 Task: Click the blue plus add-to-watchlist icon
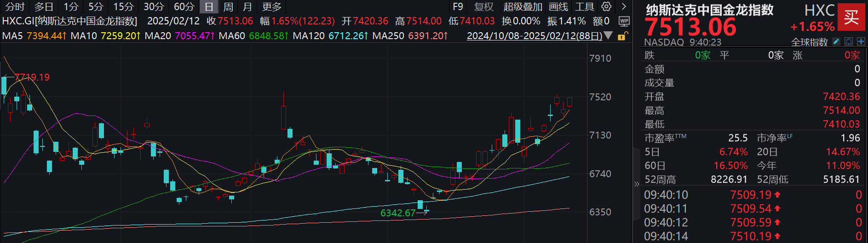861,42
